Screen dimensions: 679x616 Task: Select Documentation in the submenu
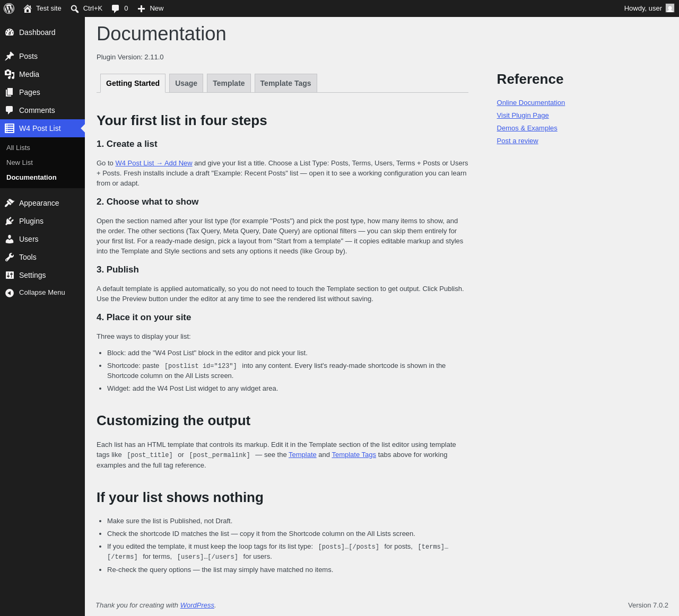pos(31,178)
